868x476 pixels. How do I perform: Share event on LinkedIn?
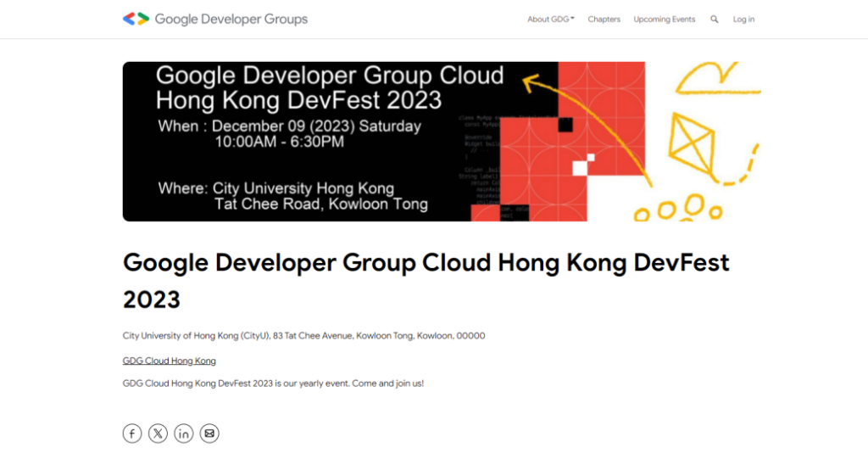point(184,434)
